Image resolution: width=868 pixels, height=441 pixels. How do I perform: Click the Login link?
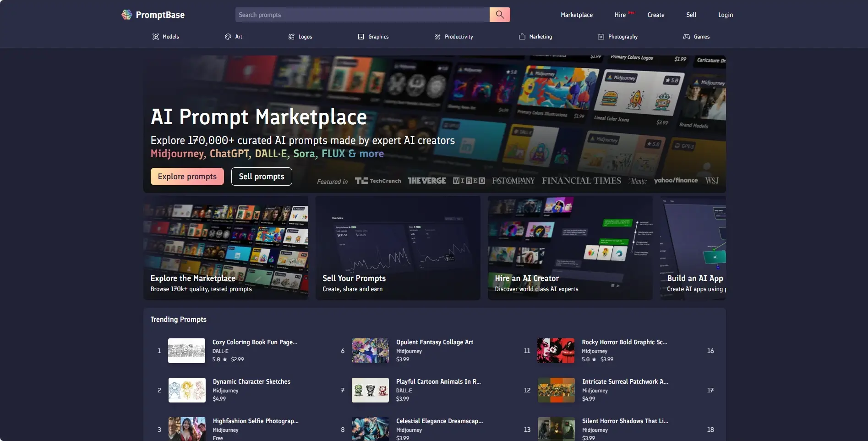725,15
